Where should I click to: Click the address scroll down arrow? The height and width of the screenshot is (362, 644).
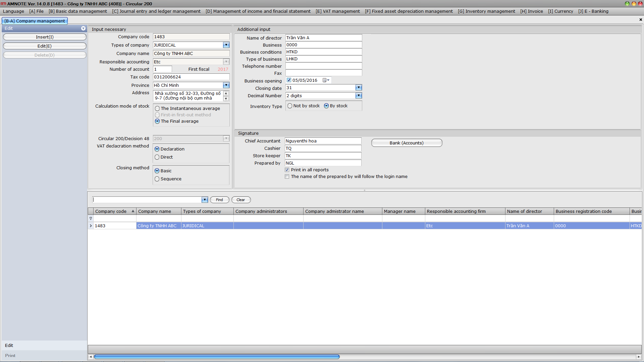coord(226,99)
